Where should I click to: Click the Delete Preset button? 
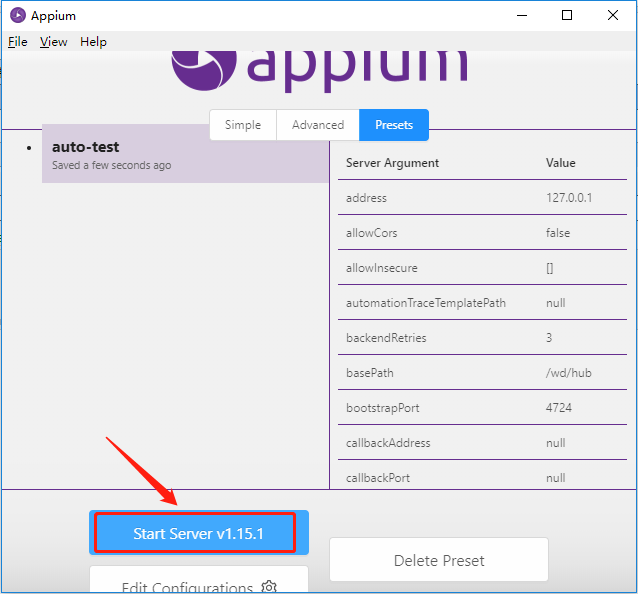(x=439, y=560)
